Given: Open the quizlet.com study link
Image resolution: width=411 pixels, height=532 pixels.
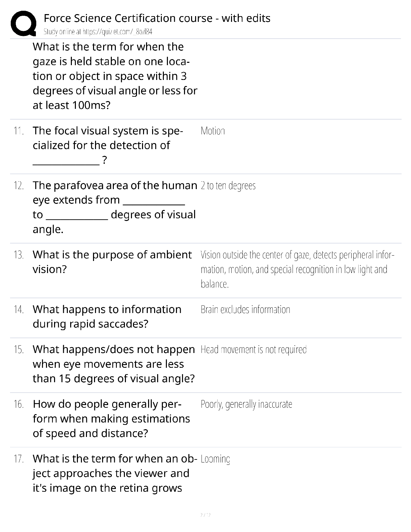Looking at the screenshot, I should click(98, 32).
